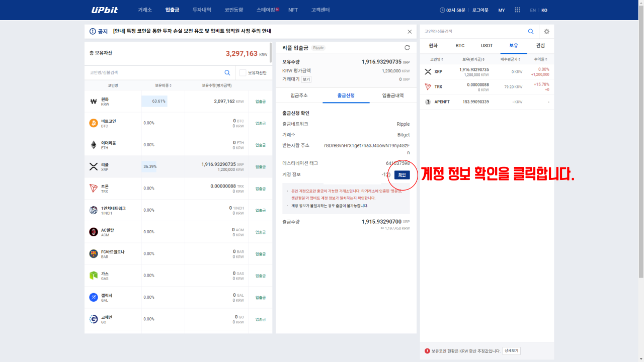Open the 거래소 menu
Viewport: 644px width, 362px height.
point(145,10)
